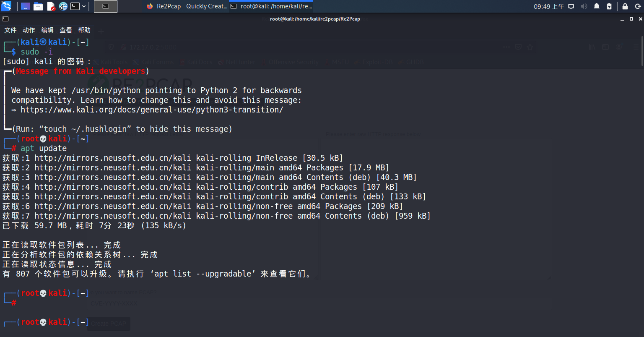The image size is (644, 337).
Task: Expand the terminal launcher dropdown arrow
Action: point(84,6)
